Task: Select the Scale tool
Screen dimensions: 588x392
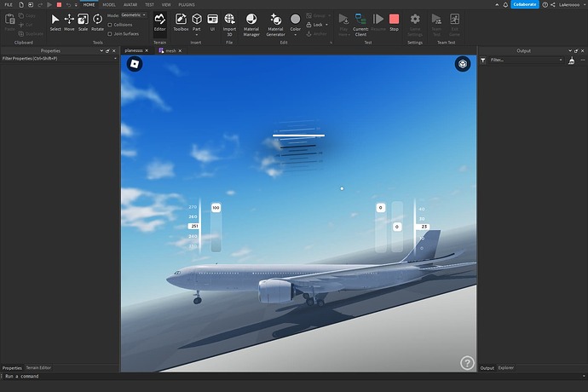Action: click(x=83, y=22)
